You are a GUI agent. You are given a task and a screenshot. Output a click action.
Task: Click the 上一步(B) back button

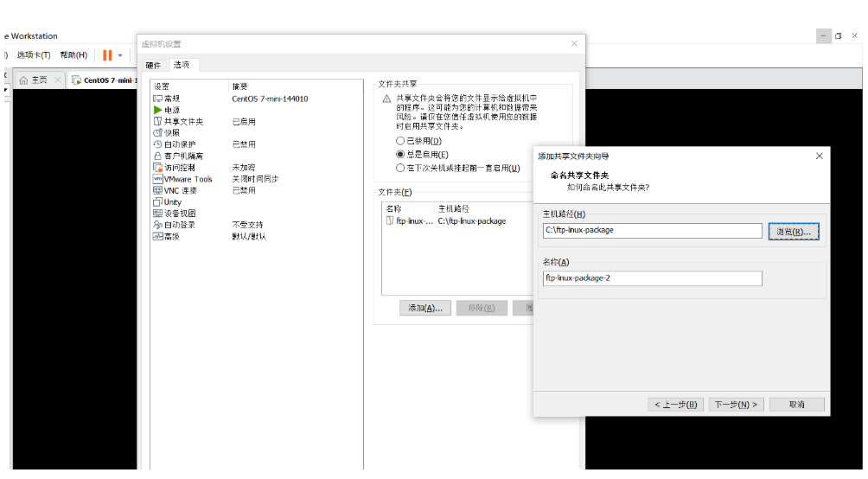(x=675, y=405)
